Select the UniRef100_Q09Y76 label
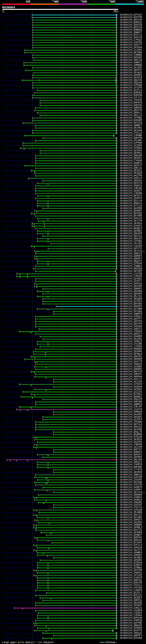 [x=131, y=37]
